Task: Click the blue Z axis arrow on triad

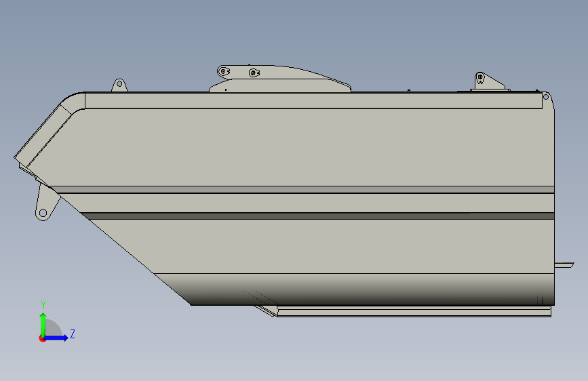Action: [56, 338]
